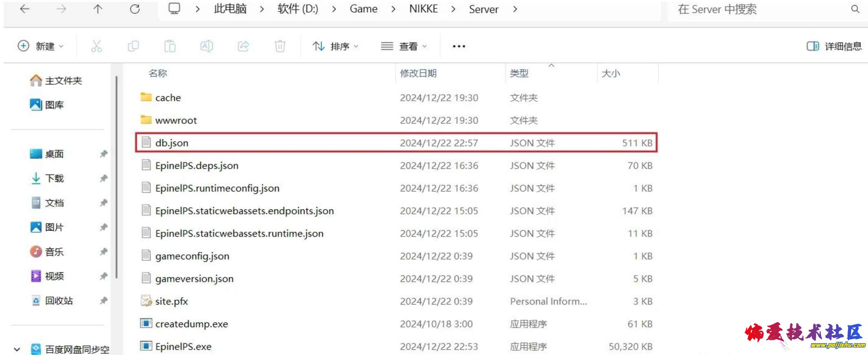The width and height of the screenshot is (868, 355).
Task: Go up one folder level
Action: (98, 9)
